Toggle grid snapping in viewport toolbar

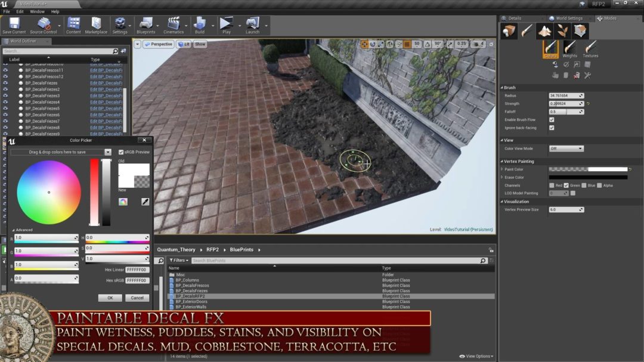coord(407,44)
